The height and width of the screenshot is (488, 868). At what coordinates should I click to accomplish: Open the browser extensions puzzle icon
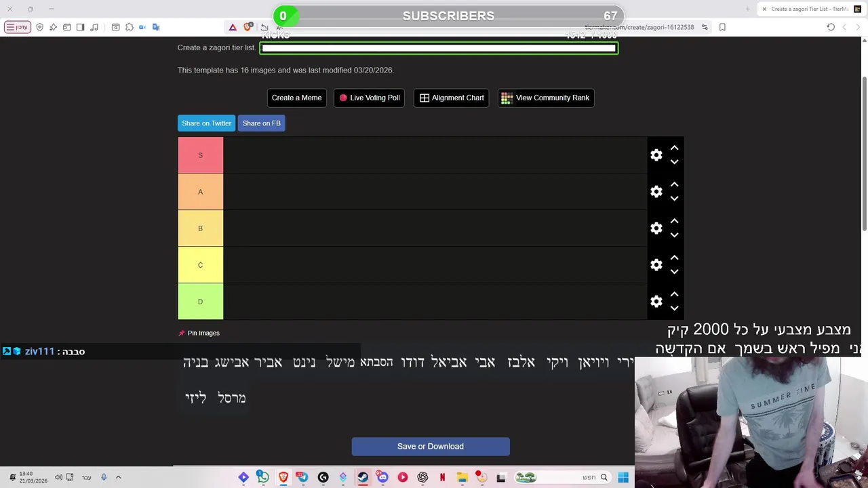click(130, 27)
